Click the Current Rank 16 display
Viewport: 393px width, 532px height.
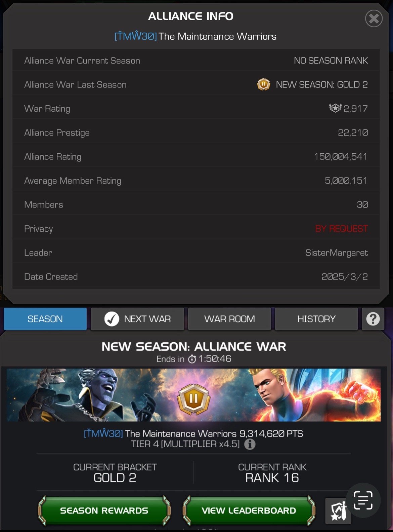[272, 473]
